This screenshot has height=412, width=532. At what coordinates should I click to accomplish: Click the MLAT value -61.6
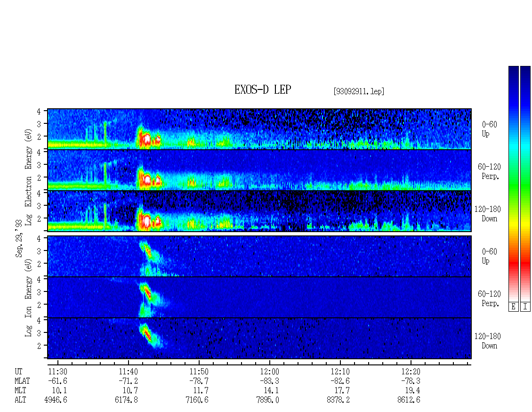58,381
